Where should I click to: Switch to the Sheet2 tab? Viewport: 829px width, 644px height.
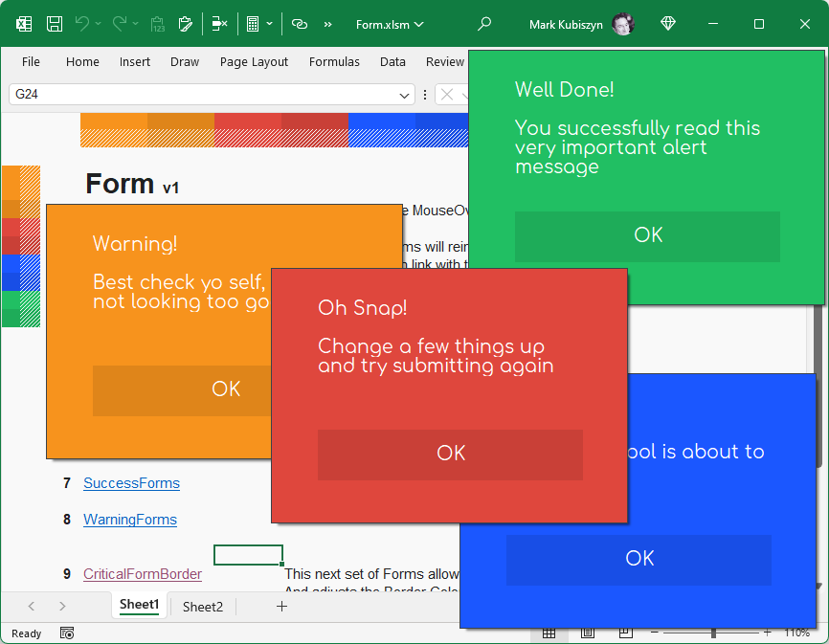(203, 607)
